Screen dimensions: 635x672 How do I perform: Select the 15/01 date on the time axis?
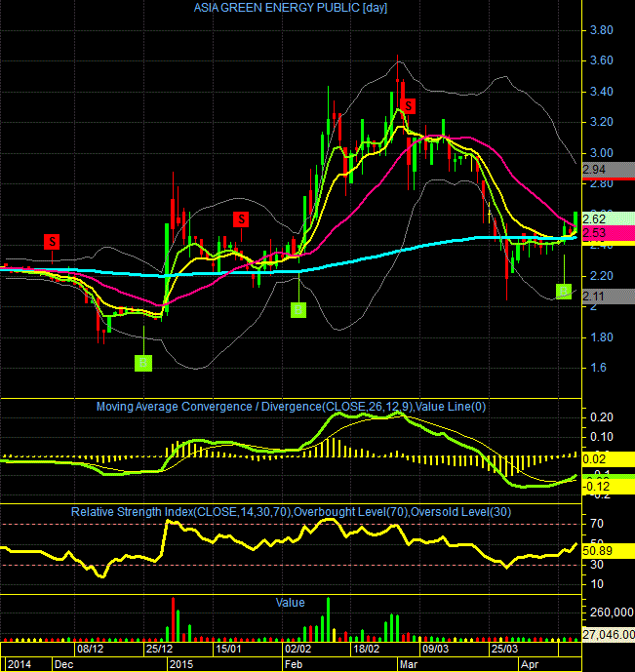[x=228, y=649]
